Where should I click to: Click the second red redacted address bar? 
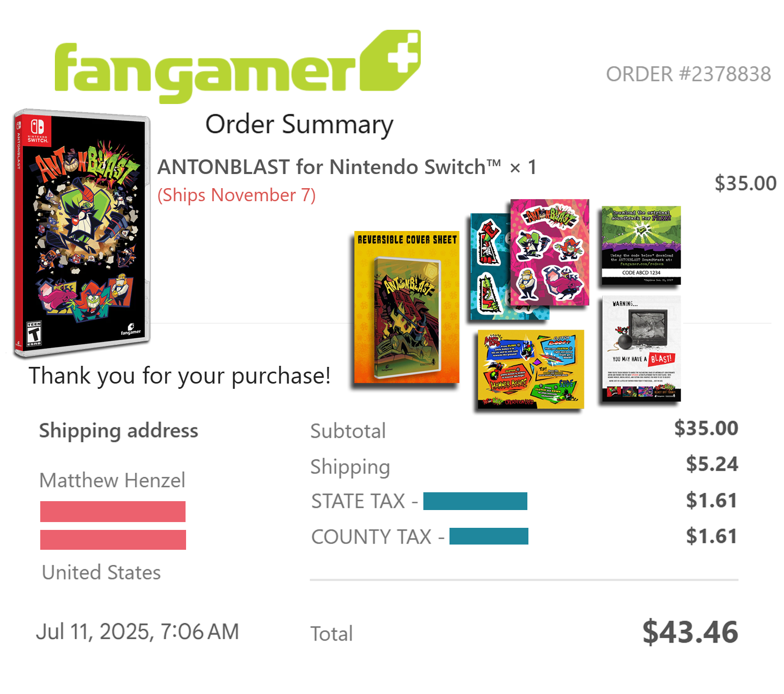coord(113,540)
